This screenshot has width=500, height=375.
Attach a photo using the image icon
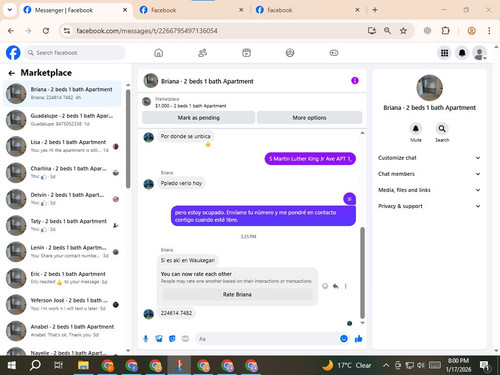[159, 339]
